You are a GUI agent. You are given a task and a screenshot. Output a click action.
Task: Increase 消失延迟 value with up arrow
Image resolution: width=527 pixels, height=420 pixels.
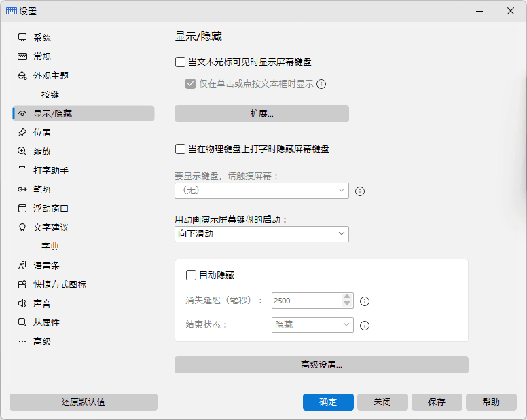pyautogui.click(x=347, y=297)
